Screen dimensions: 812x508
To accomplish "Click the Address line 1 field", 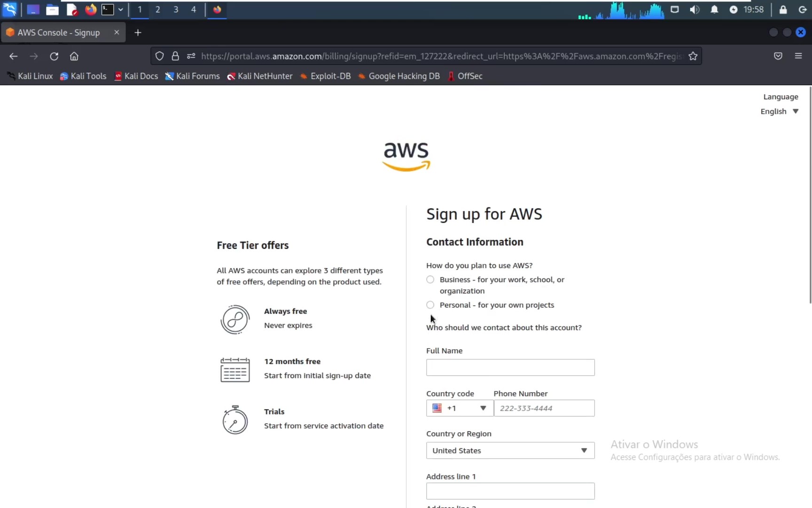I will 510,491.
